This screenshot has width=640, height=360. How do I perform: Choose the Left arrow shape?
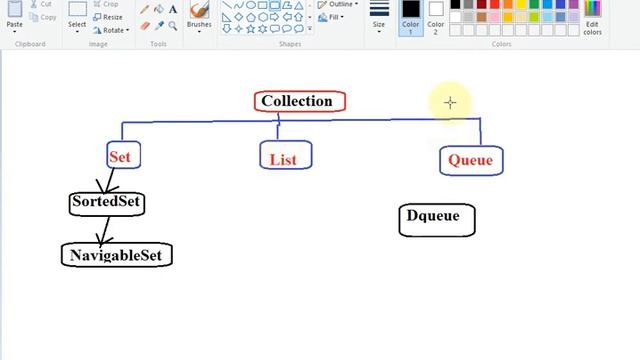(287, 17)
